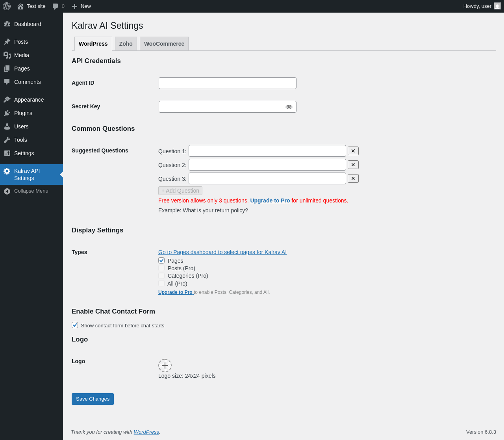Show the Secret Key with eye icon
The image size is (504, 440).
(289, 107)
